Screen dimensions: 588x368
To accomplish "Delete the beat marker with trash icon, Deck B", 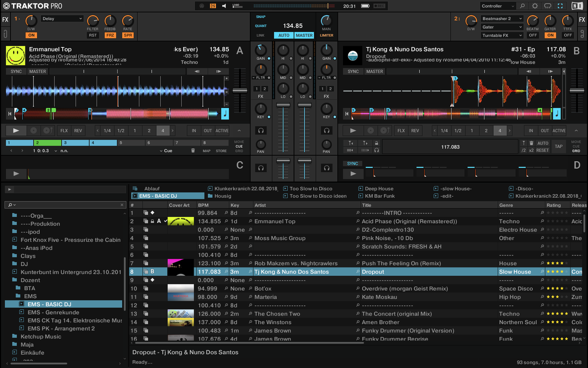I will point(532,143).
